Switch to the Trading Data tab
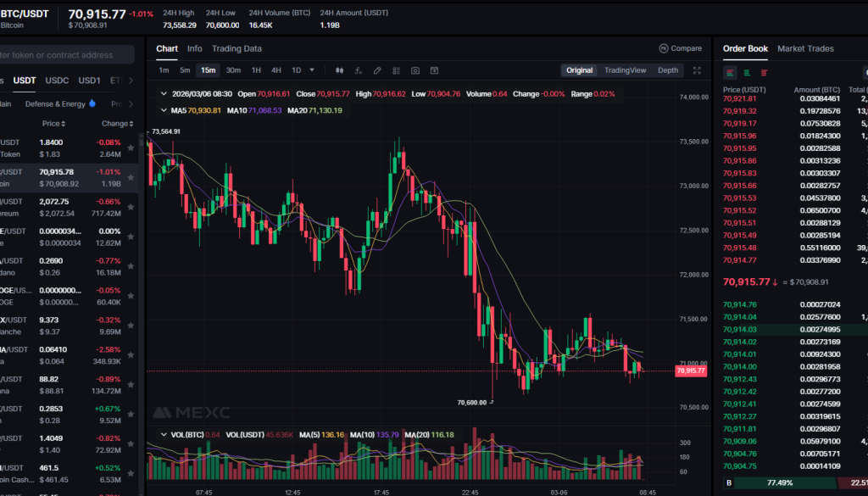This screenshot has width=868, height=496. (236, 48)
